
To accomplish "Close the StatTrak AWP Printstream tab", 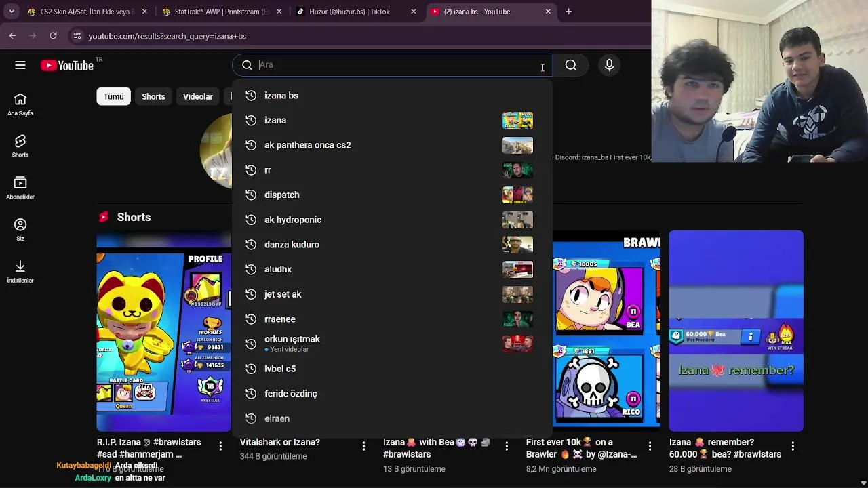I will 279,12.
